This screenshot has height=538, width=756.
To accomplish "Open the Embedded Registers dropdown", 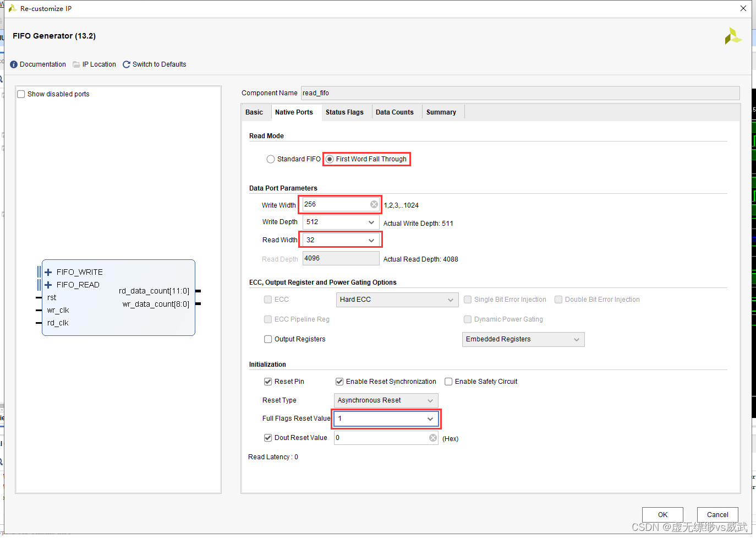I will pyautogui.click(x=523, y=339).
